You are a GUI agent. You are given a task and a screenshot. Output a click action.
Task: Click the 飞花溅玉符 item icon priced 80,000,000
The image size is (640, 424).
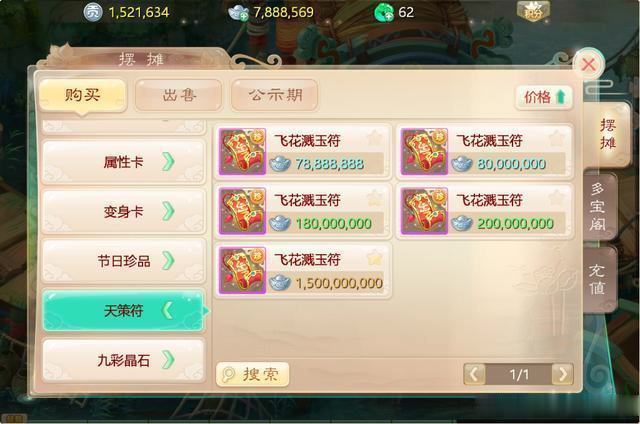pyautogui.click(x=424, y=151)
